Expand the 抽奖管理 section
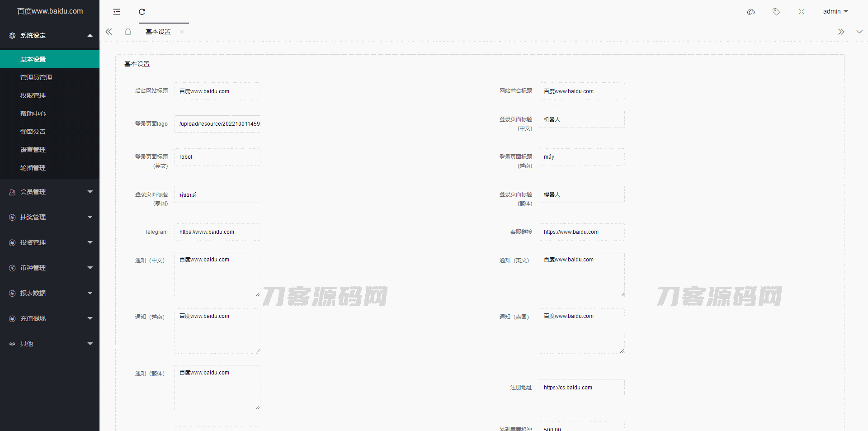This screenshot has height=431, width=868. [x=50, y=217]
